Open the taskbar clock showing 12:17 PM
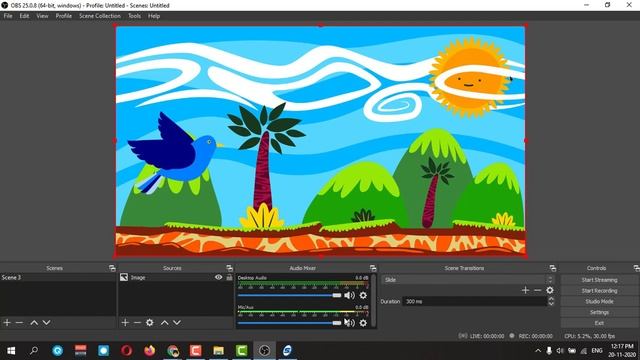Viewport: 640px width, 360px height. pyautogui.click(x=622, y=351)
